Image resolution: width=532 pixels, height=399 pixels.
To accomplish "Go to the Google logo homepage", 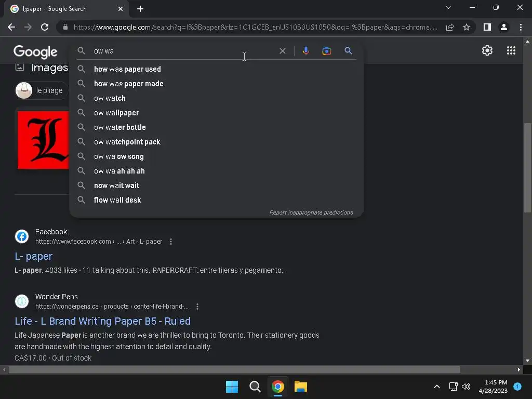I will click(x=35, y=51).
